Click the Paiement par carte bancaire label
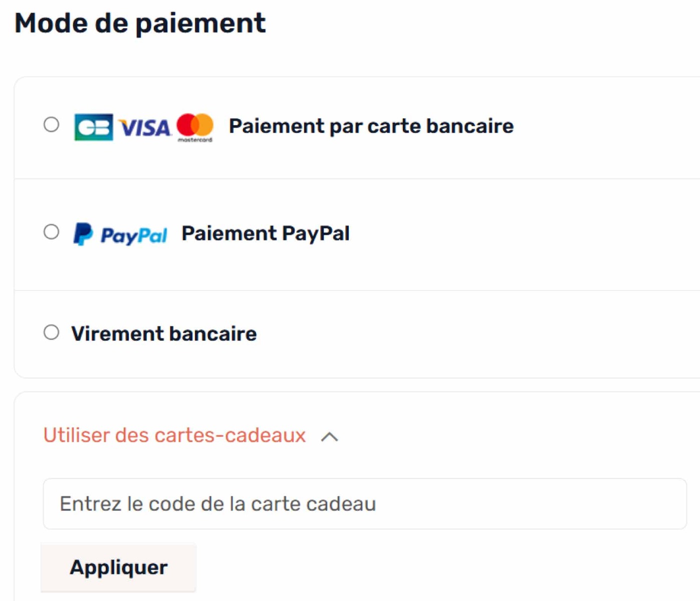 click(371, 126)
